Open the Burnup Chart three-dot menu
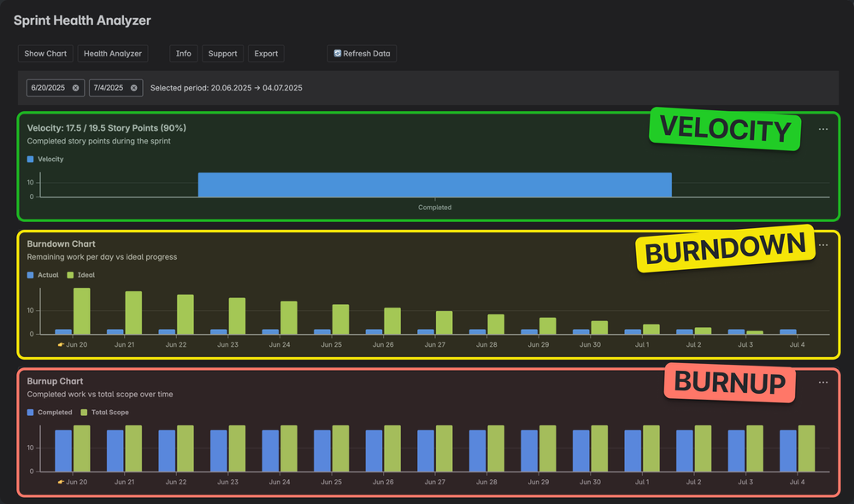Screen dimensions: 854x504 (x=823, y=382)
